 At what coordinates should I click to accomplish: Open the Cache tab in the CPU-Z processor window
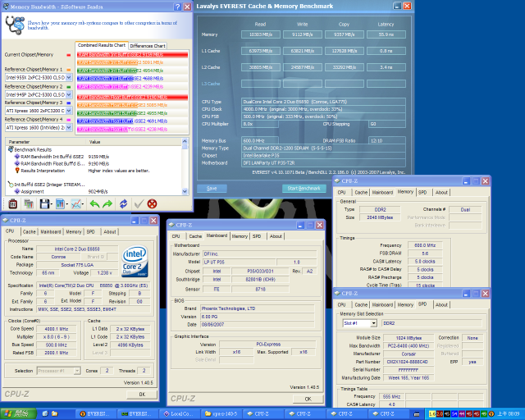click(30, 232)
